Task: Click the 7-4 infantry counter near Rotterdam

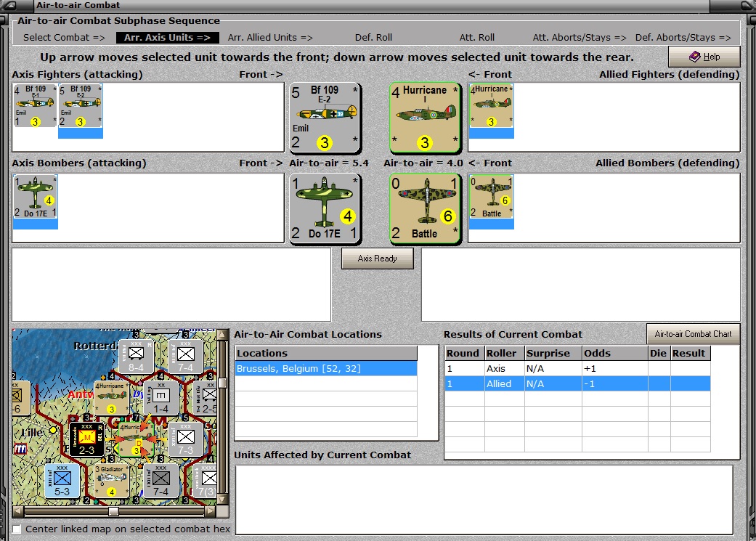Action: (186, 357)
